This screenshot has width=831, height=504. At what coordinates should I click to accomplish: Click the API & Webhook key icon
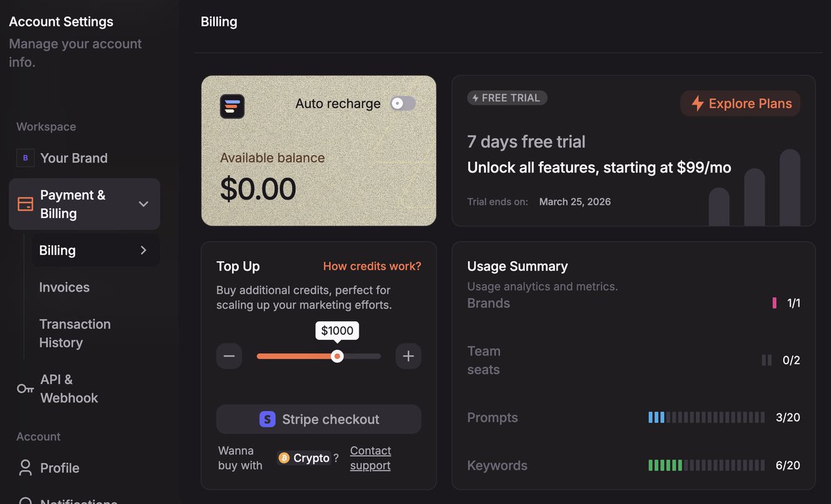26,389
